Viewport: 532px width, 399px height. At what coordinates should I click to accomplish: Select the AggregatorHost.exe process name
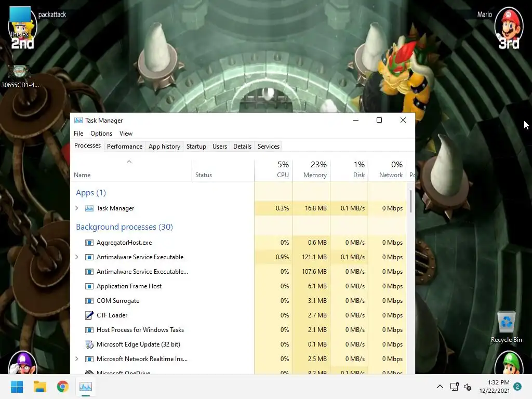124,243
